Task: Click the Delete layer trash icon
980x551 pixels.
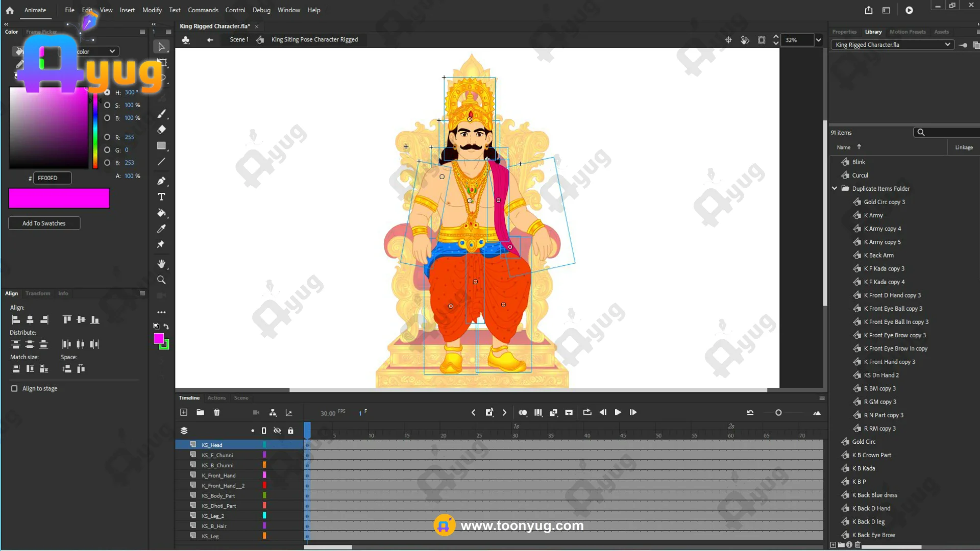Action: 216,412
